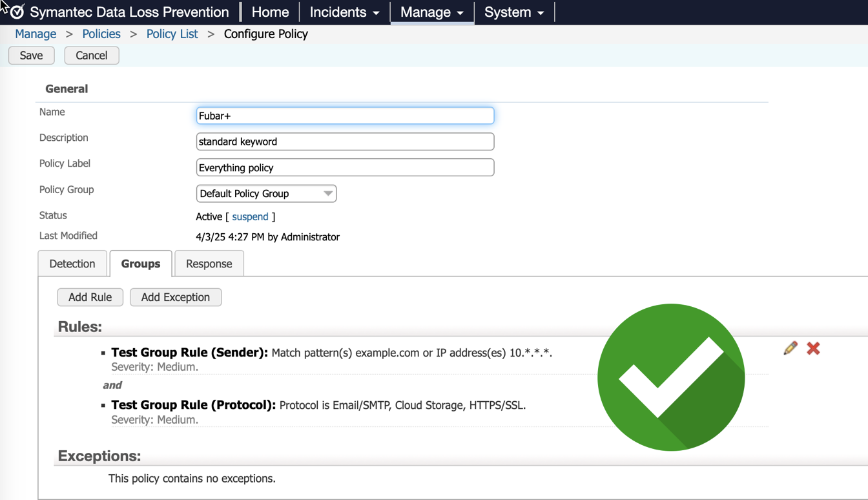Click the pencil edit rule icon
868x500 pixels.
(790, 348)
